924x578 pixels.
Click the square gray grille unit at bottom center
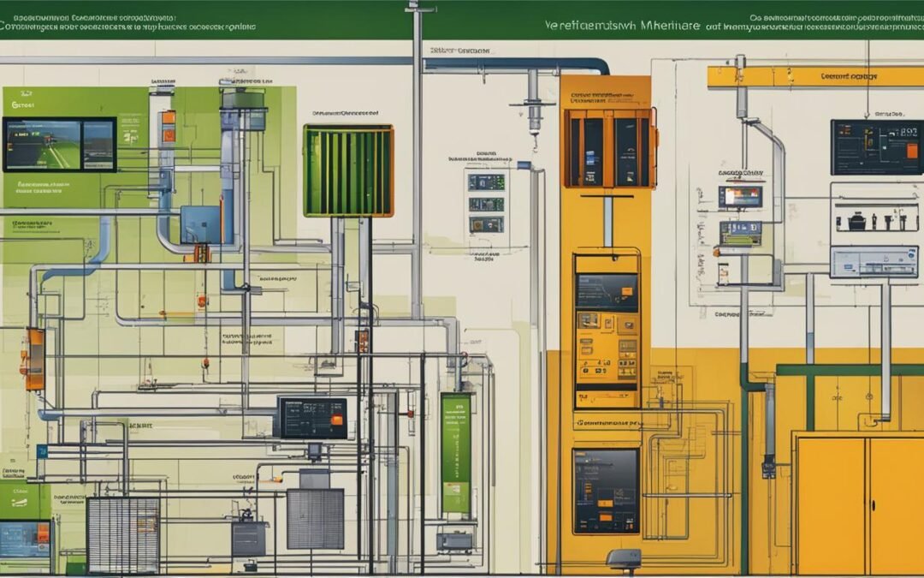(x=315, y=519)
